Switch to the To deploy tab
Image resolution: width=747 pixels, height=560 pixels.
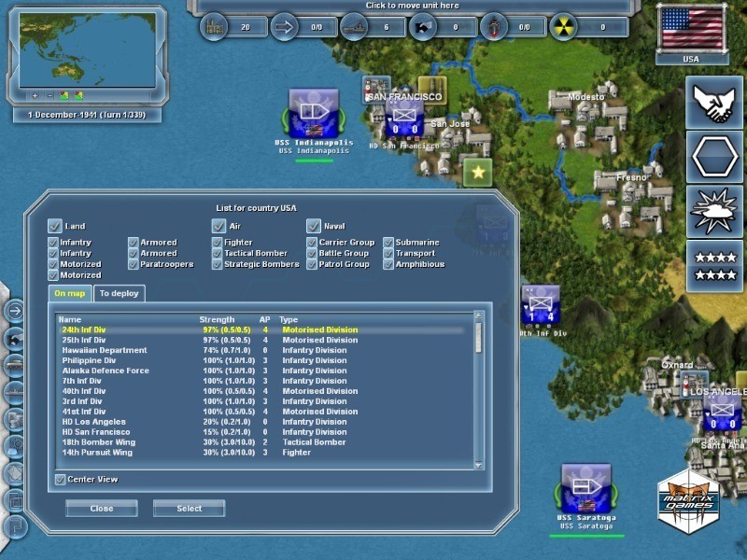click(x=118, y=293)
